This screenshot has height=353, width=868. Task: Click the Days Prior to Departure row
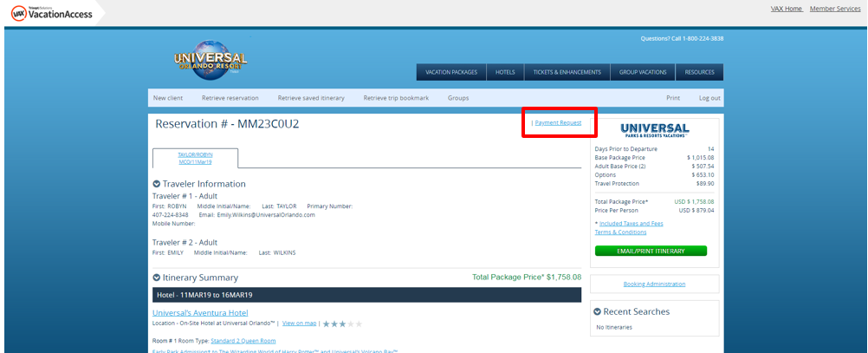pos(654,149)
